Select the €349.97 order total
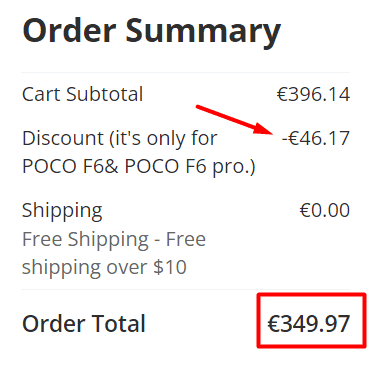 309,323
